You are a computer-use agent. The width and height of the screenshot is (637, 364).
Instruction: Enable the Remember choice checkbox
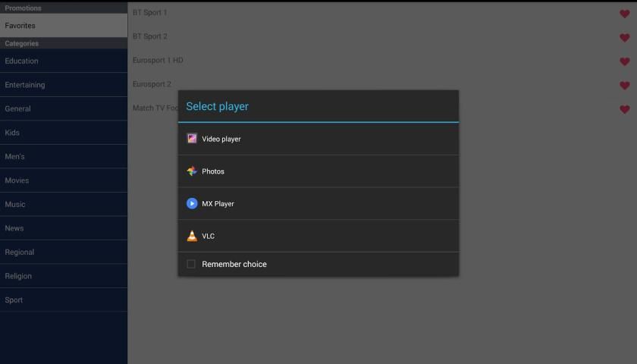pos(191,264)
